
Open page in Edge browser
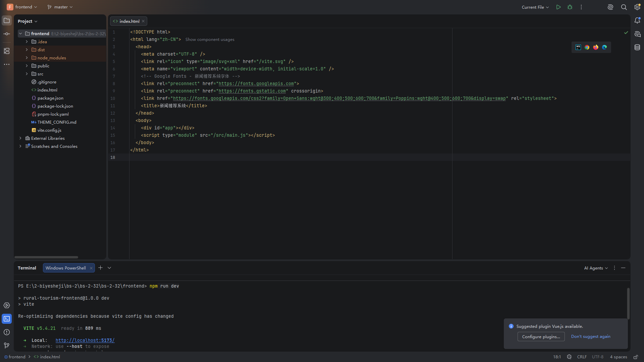[604, 47]
